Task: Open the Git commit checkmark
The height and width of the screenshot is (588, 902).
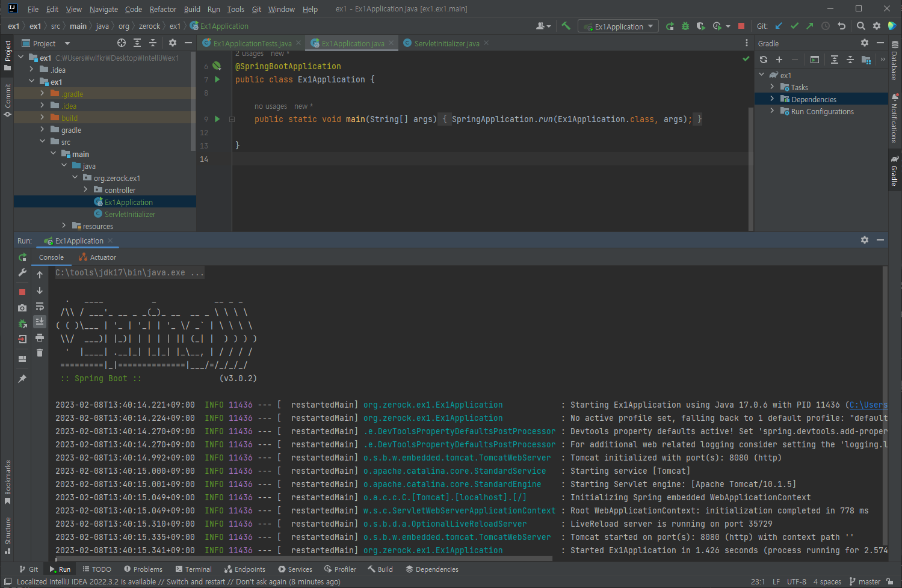Action: point(794,26)
